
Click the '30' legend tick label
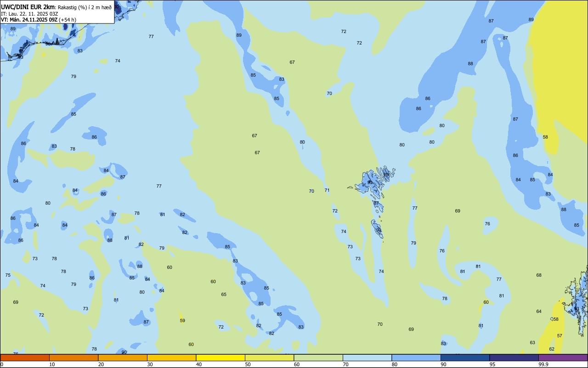pos(150,364)
